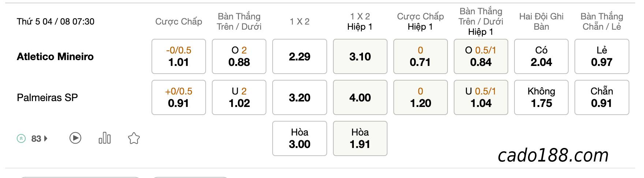Pick first-half Under 0.5/1 at 1.04
Screen dimensions: 644x178
[x=481, y=97]
